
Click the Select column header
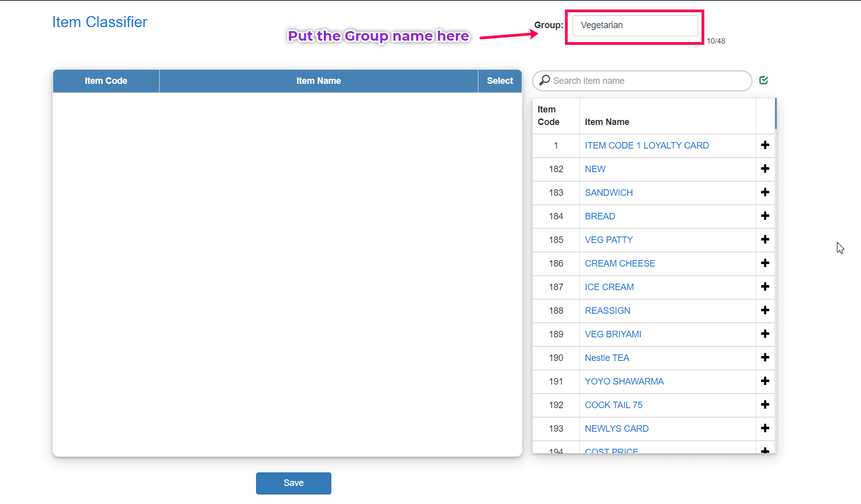[x=500, y=81]
